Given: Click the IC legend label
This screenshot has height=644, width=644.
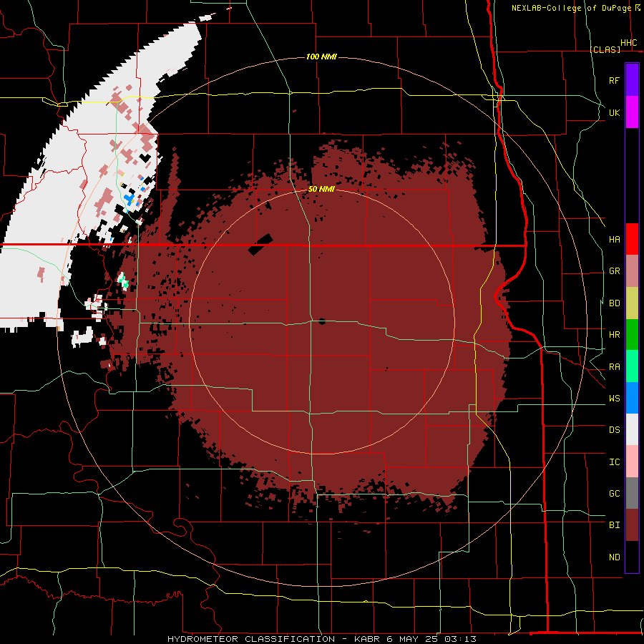Looking at the screenshot, I should [615, 462].
